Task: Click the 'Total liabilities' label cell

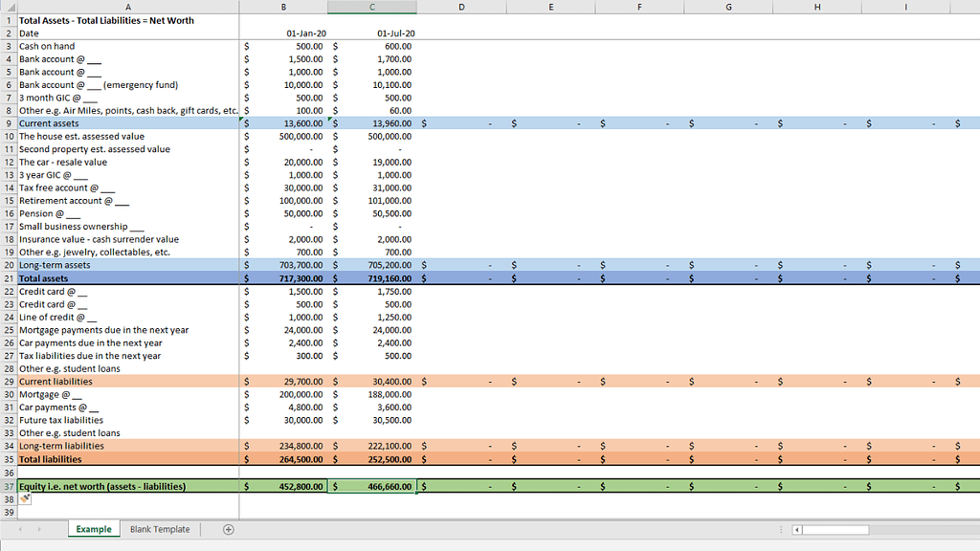Action: pyautogui.click(x=128, y=458)
